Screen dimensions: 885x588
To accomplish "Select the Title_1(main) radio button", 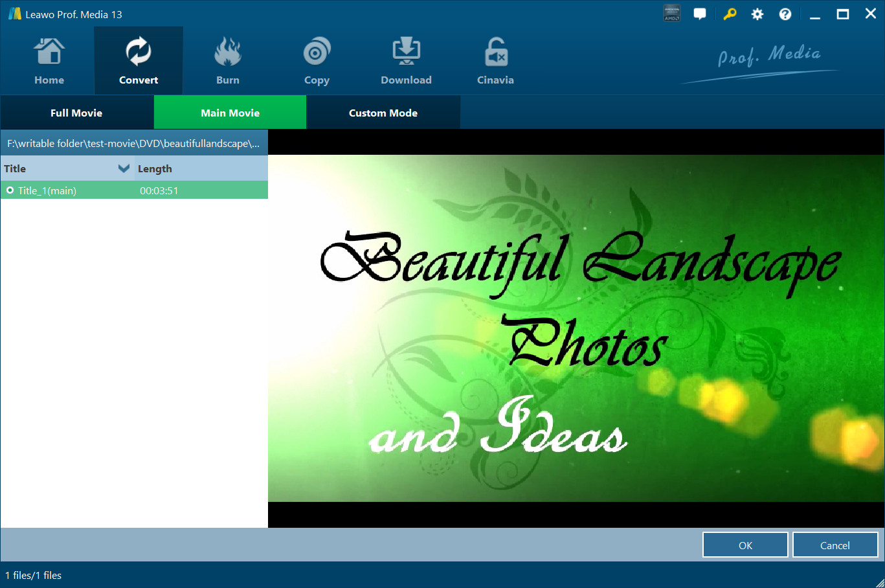I will (x=10, y=190).
